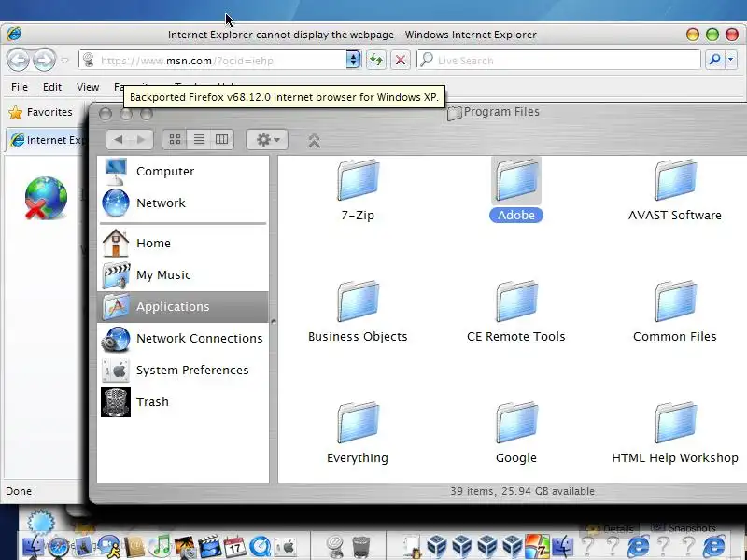Open Internet Explorer recent pages dropdown arrow

[x=64, y=61]
